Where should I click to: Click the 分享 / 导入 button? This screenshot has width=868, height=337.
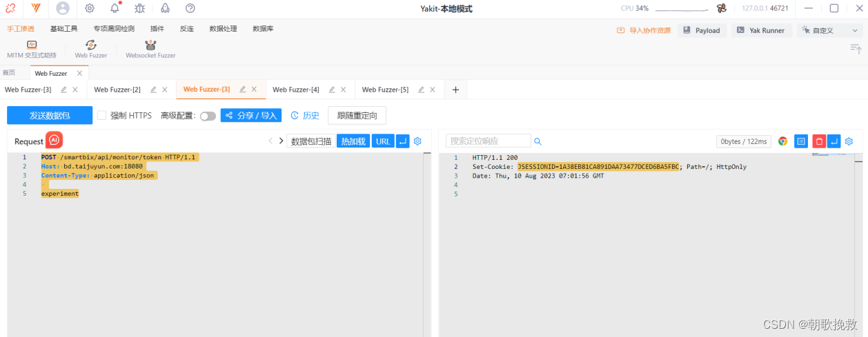point(251,116)
